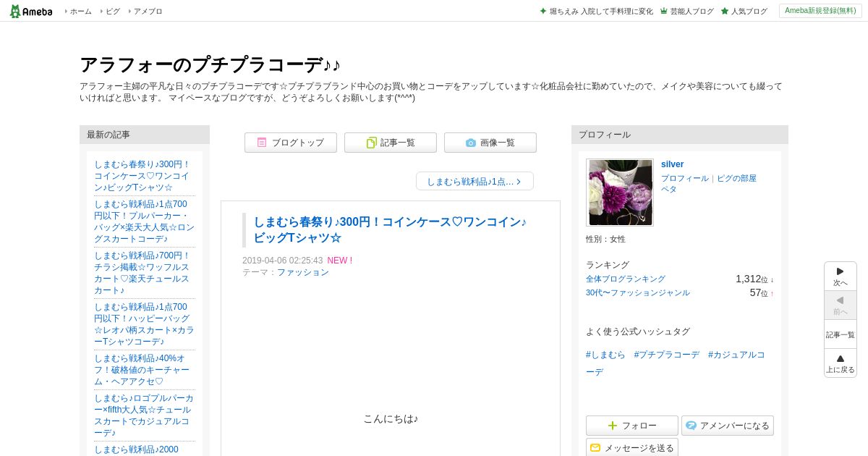
Task: Click the こんにちは♪ greeting text
Action: [391, 418]
